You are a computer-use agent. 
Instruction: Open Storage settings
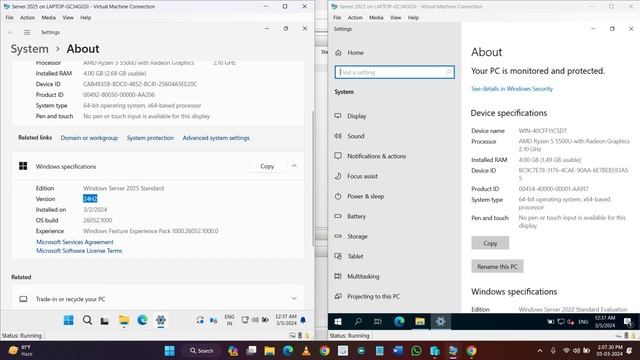coord(357,236)
